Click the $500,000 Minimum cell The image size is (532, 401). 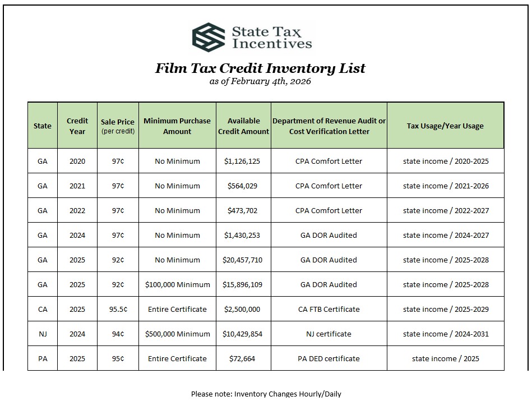[x=177, y=334]
